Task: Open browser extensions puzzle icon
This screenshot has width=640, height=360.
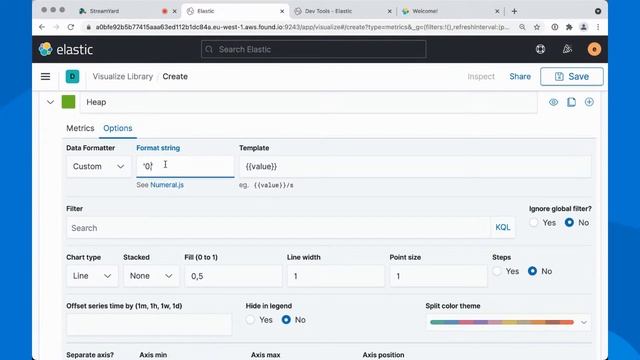Action: 569,27
